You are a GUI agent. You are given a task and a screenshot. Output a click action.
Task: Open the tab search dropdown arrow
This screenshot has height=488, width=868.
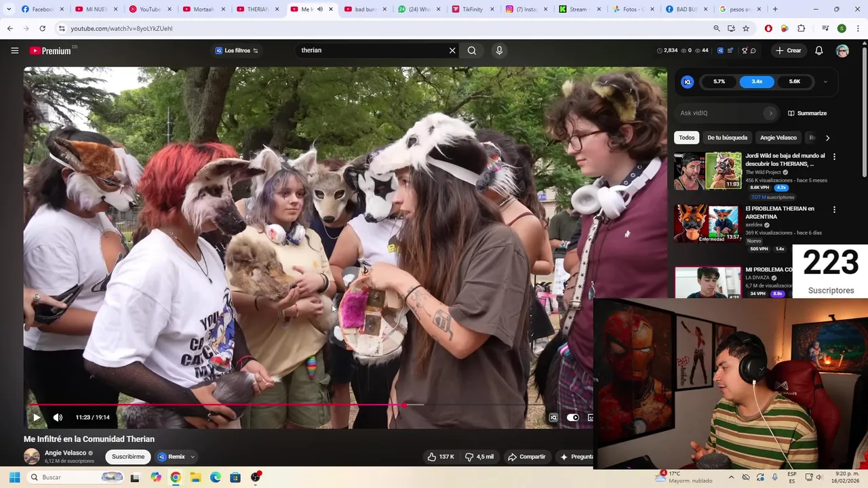coord(9,9)
